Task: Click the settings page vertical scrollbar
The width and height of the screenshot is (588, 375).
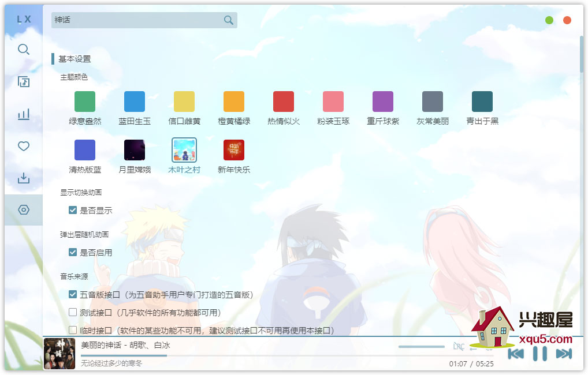Action: (x=581, y=54)
